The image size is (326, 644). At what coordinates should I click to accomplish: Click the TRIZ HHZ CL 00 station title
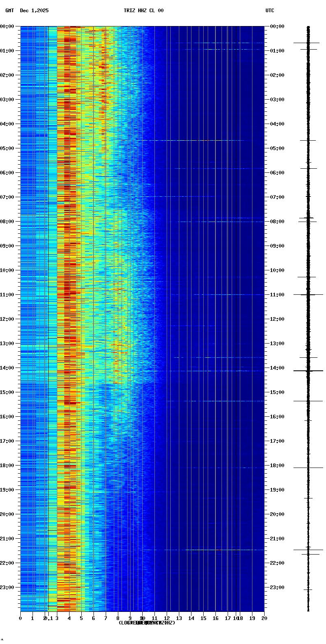(143, 11)
